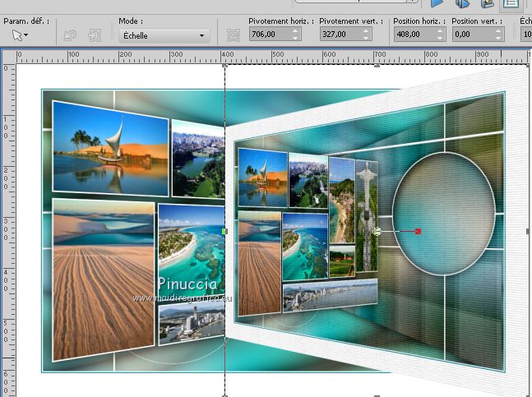Click the second disabled transform icon

(x=95, y=35)
